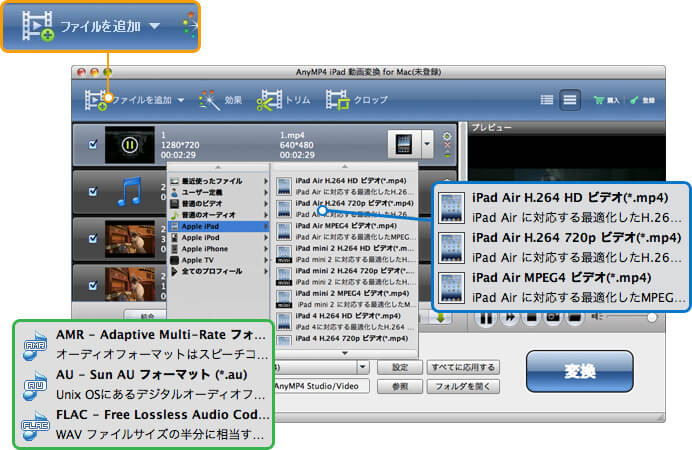Toggle checkbox of the upper movie-scene thumbnail row
This screenshot has height=450, width=692.
click(x=93, y=239)
